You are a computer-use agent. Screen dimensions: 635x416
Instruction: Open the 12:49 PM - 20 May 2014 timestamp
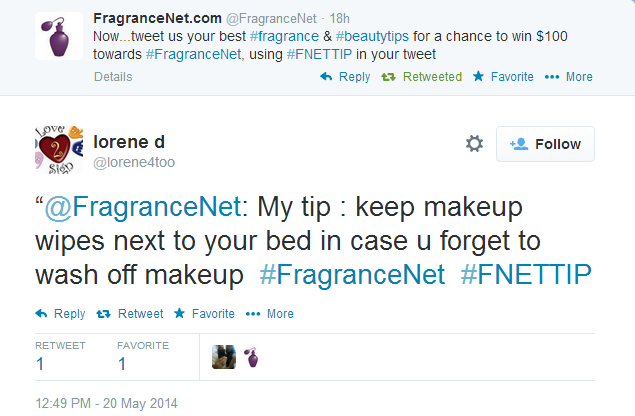point(107,403)
